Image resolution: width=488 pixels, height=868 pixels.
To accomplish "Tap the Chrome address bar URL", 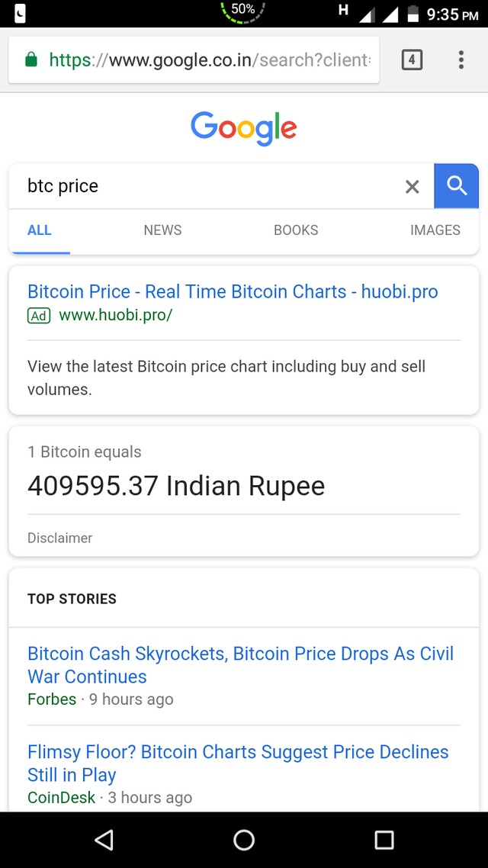I will tap(210, 59).
